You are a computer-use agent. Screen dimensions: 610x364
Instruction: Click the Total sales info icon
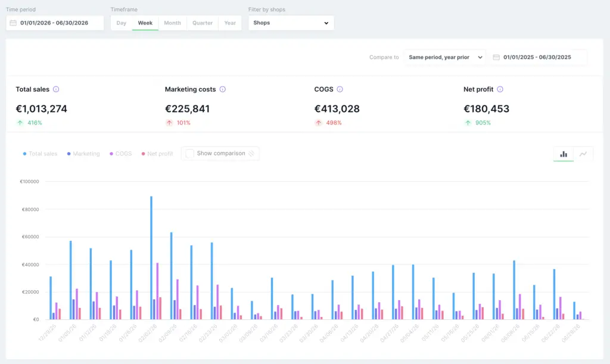56,89
